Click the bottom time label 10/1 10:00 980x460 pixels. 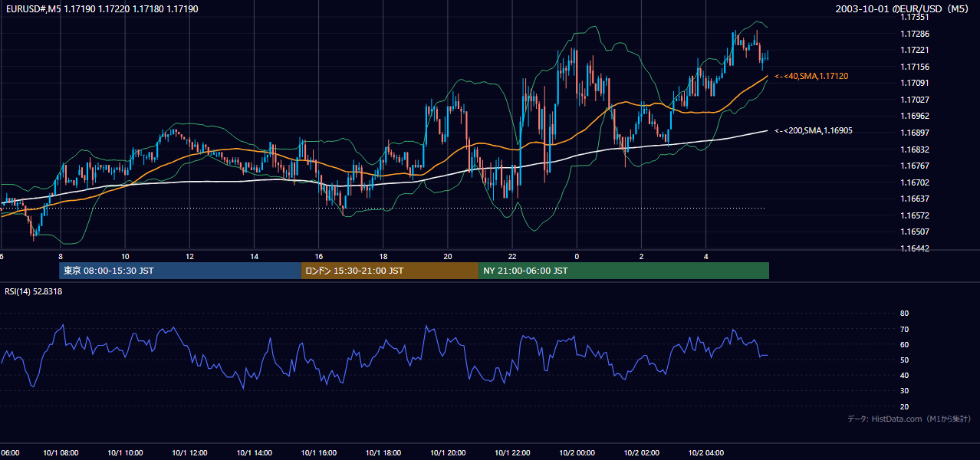point(124,453)
